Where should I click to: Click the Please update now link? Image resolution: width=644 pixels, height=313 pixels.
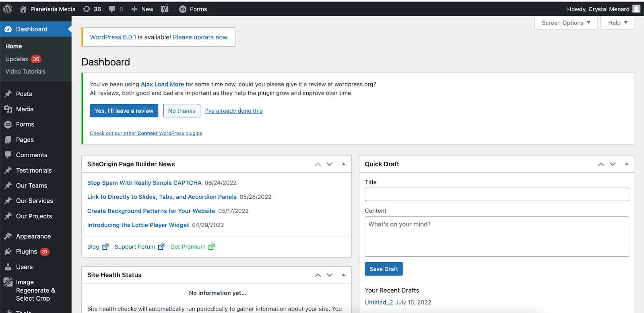coord(200,37)
